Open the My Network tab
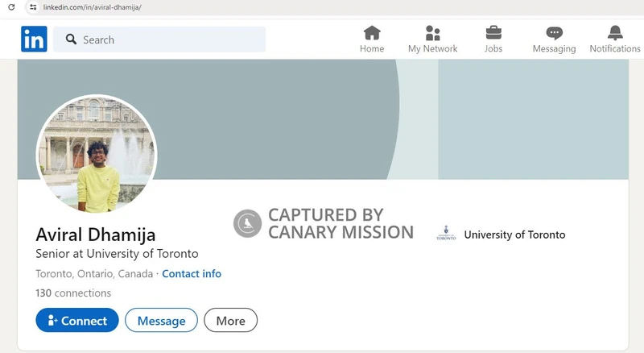The height and width of the screenshot is (353, 644). [432, 39]
